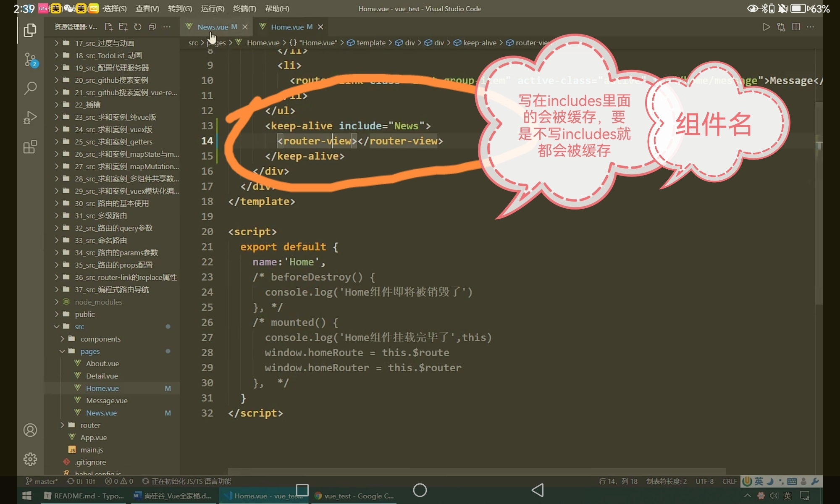Click CRLF line ending in status bar
This screenshot has width=840, height=504.
pos(729,481)
